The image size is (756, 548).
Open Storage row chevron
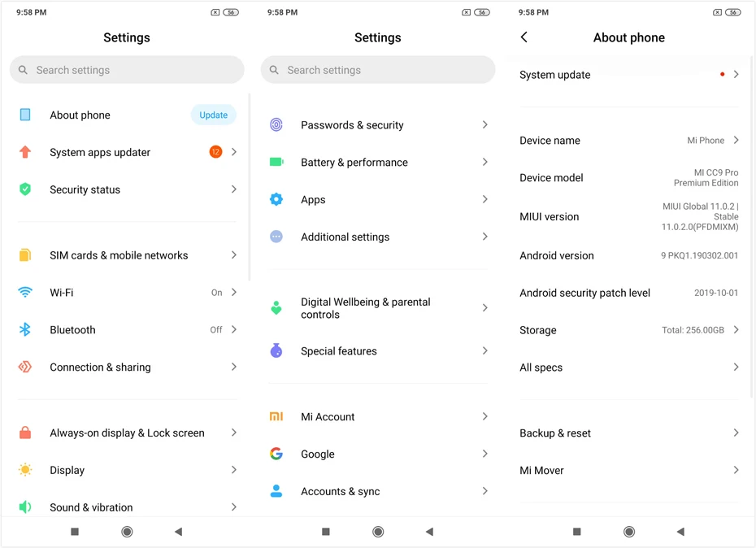pyautogui.click(x=736, y=329)
